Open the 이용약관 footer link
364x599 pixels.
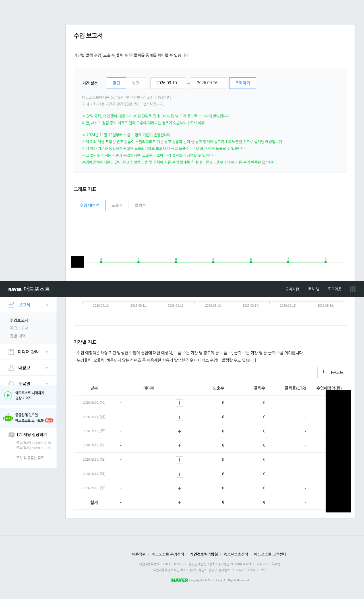coord(139,554)
